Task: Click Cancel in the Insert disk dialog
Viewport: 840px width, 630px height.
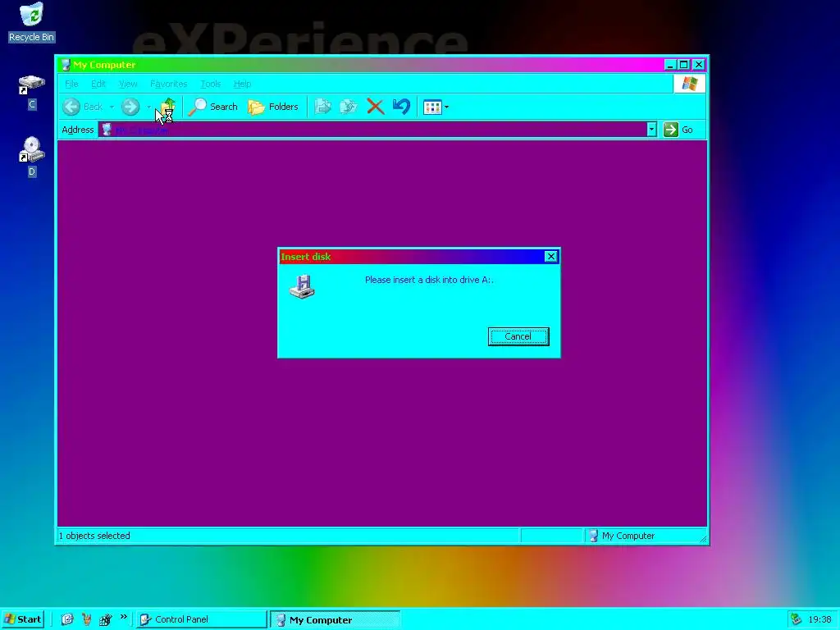Action: coord(518,336)
